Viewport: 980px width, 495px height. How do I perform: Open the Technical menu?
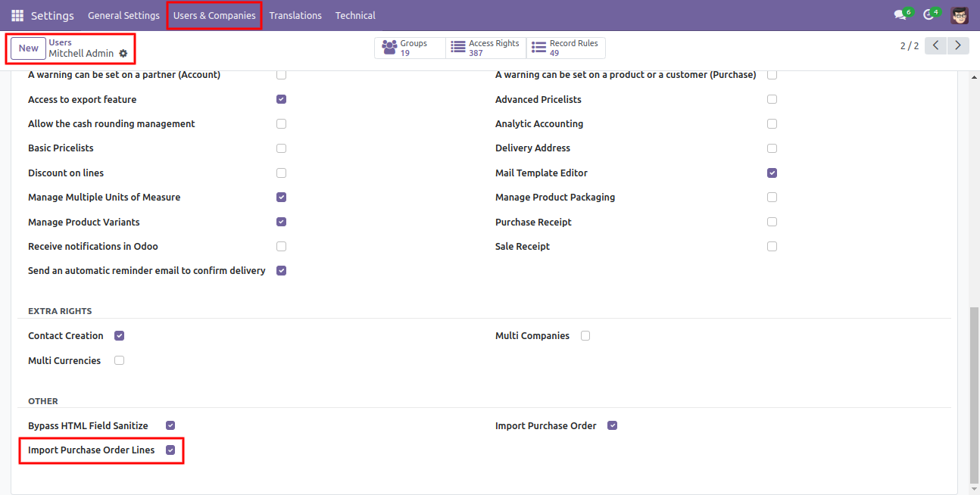coord(355,15)
